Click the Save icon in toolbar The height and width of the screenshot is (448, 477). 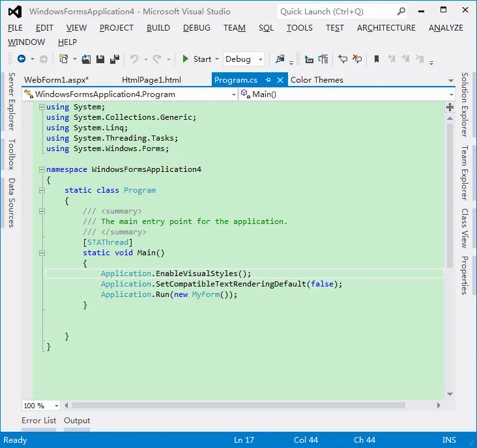click(x=100, y=59)
